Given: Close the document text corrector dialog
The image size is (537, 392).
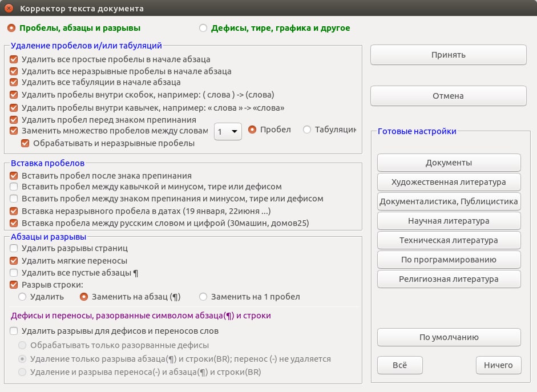Looking at the screenshot, I should pyautogui.click(x=9, y=9).
